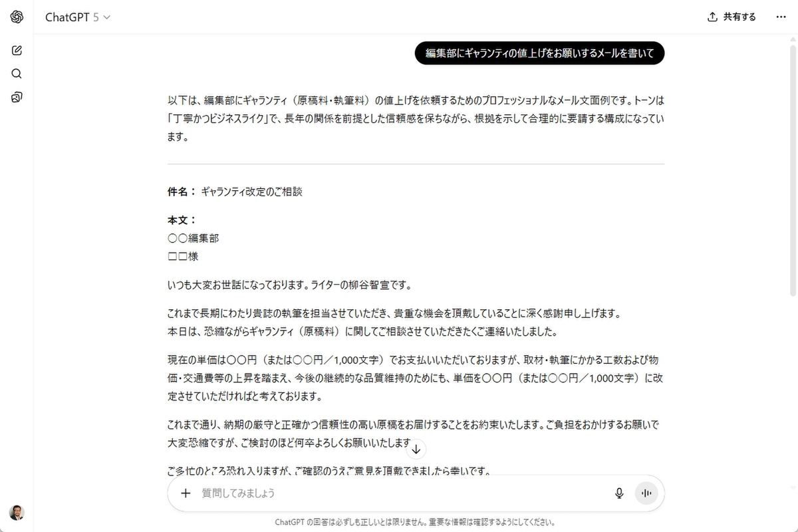
Task: Click the disclaimer text under the input box
Action: [x=416, y=522]
